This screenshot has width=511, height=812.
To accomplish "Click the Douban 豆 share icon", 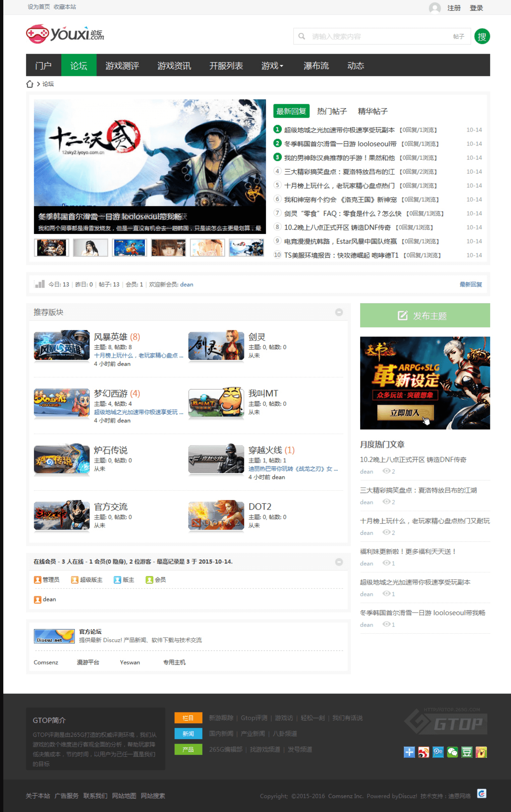I will 467,752.
